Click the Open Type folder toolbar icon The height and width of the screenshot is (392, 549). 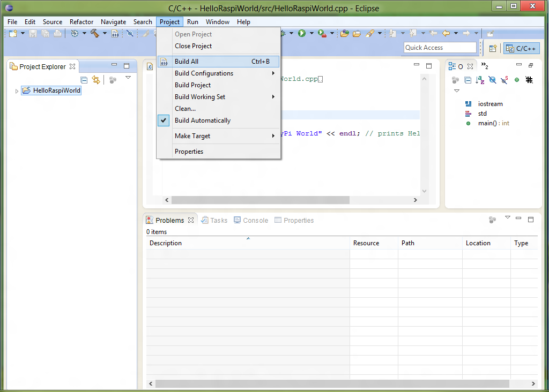click(345, 34)
